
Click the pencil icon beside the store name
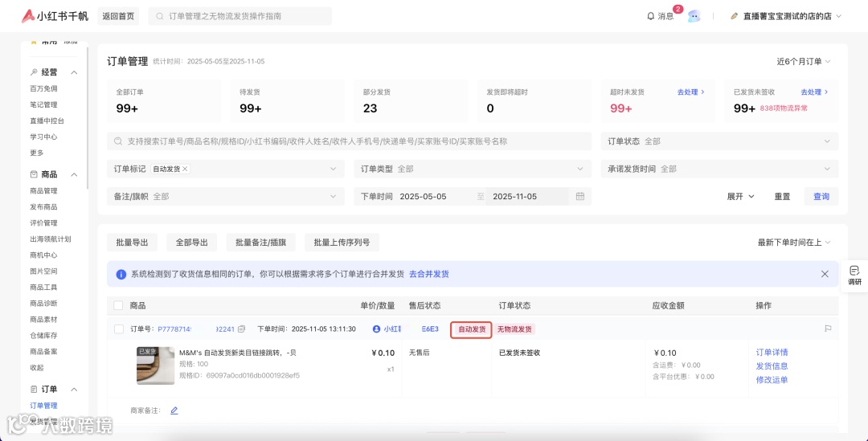point(734,16)
